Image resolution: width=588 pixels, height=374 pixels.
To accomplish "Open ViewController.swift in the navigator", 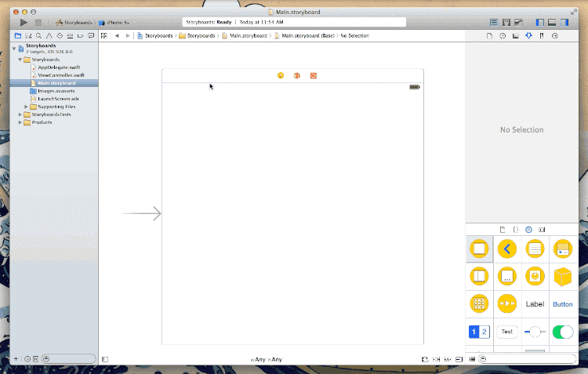I will tap(60, 75).
